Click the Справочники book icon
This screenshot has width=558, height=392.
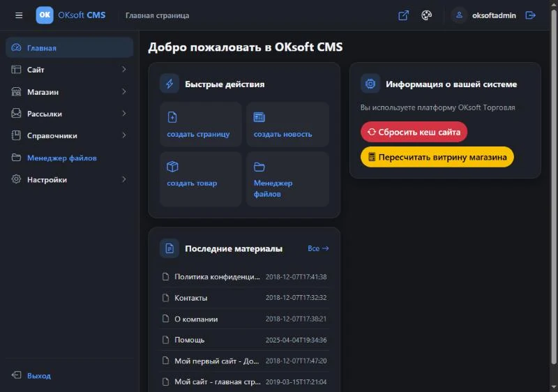click(16, 135)
